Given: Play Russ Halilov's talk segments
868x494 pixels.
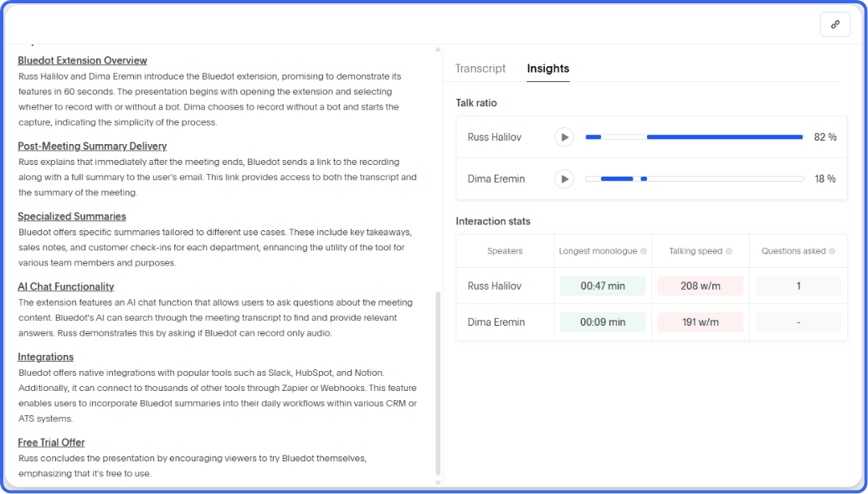Looking at the screenshot, I should (x=564, y=136).
